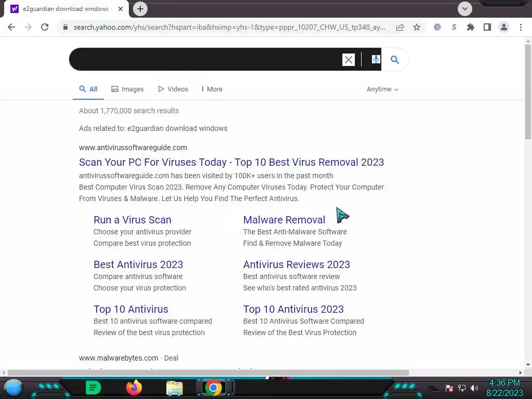
Task: Click the gray S extension icon
Action: pyautogui.click(x=454, y=27)
